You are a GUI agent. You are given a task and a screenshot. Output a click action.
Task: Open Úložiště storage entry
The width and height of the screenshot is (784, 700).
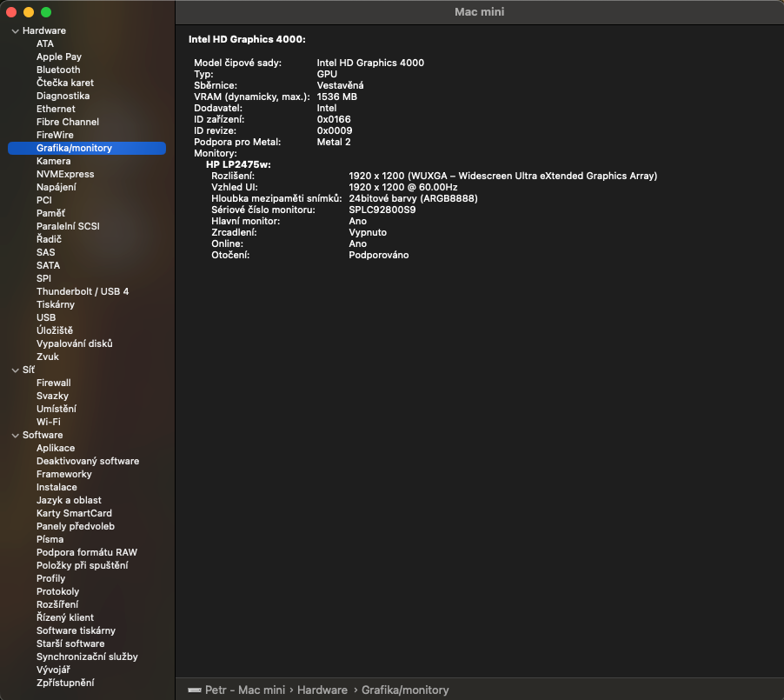tap(55, 330)
